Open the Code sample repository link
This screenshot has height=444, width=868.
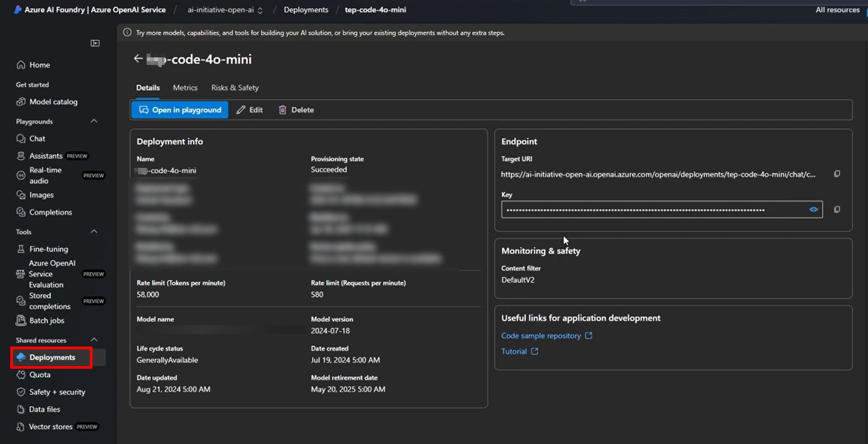[x=541, y=336]
